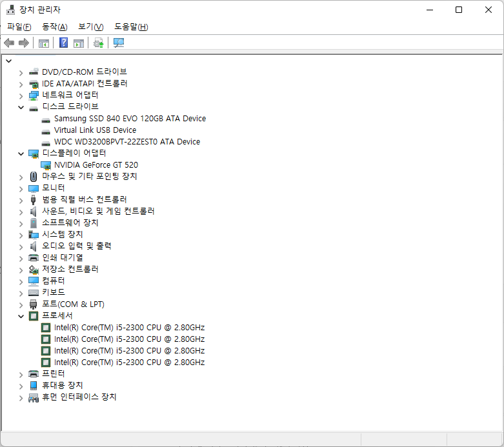Viewport: 504px width, 447px height.
Task: Collapse the root computer node
Action: (x=8, y=61)
